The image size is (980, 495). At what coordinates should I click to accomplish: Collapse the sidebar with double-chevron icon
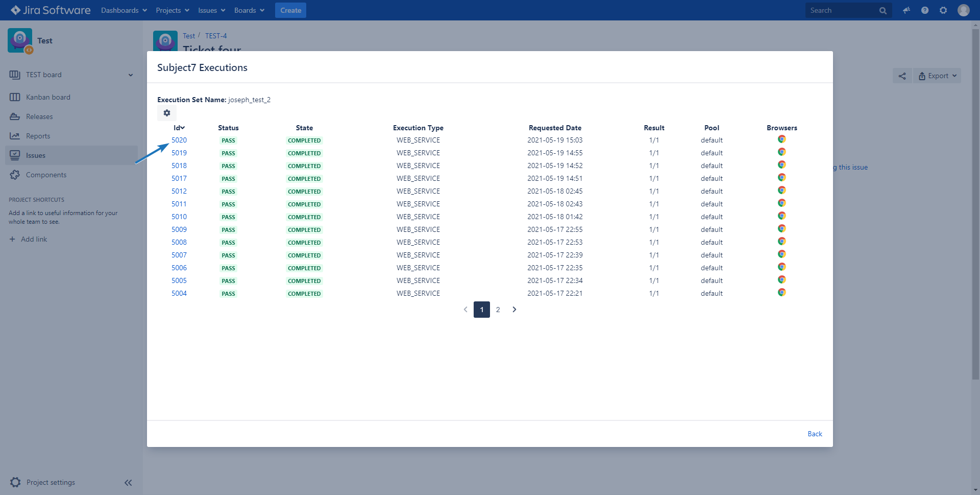pos(128,482)
